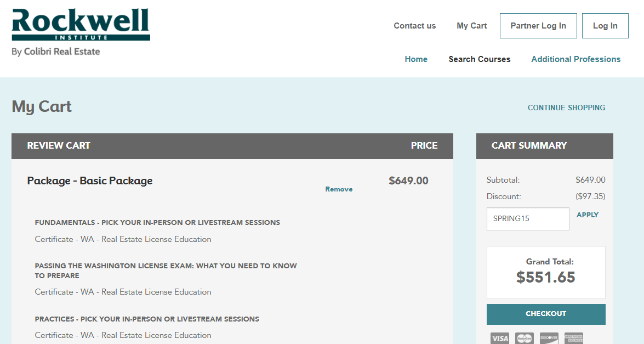Click the Rockwell Institute logo
Image resolution: width=644 pixels, height=344 pixels.
coord(80,26)
